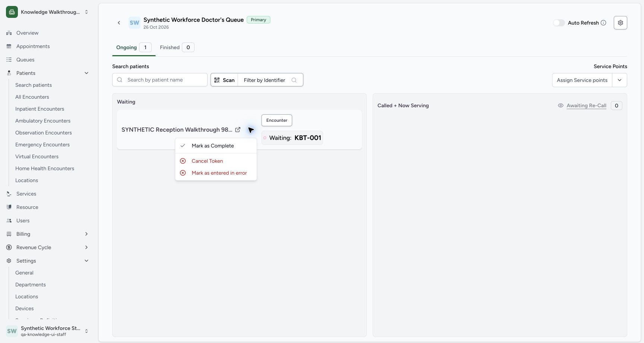Click the Scan QR code button
Image resolution: width=644 pixels, height=343 pixels.
[x=224, y=80]
